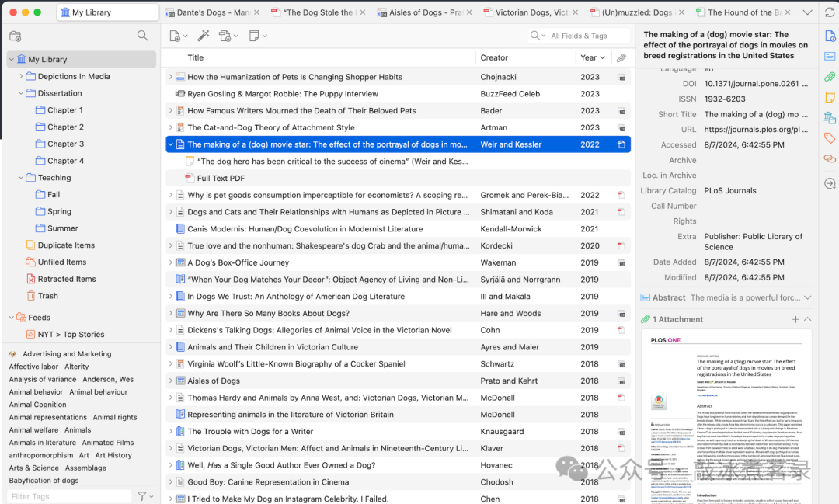
Task: Click the New Collection icon
Action: (x=15, y=36)
